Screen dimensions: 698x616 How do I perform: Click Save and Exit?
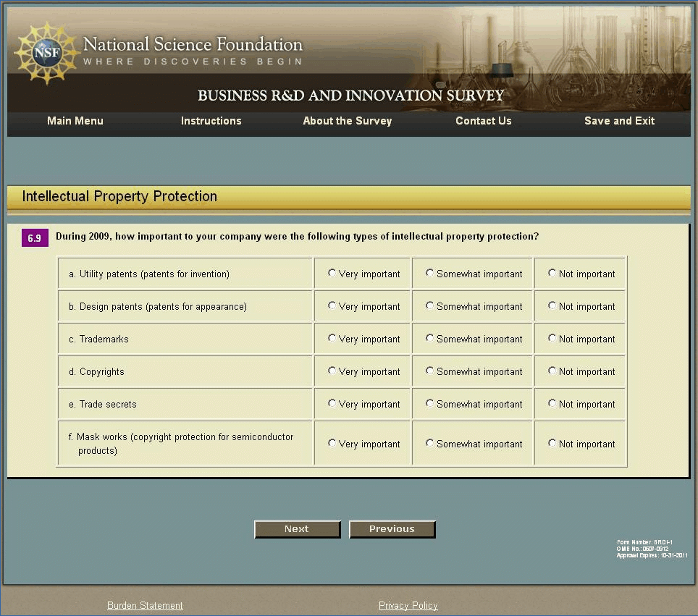[619, 121]
